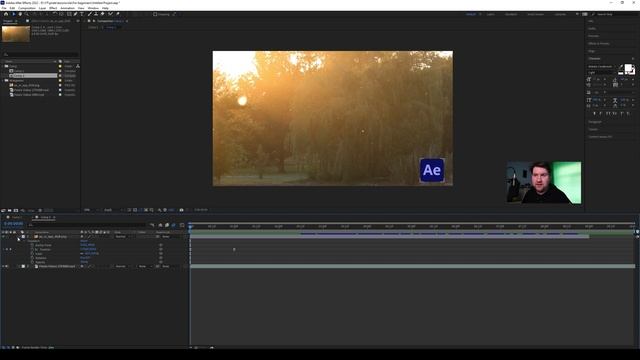Image resolution: width=640 pixels, height=360 pixels.
Task: Open the Effect menu
Action: click(x=53, y=8)
